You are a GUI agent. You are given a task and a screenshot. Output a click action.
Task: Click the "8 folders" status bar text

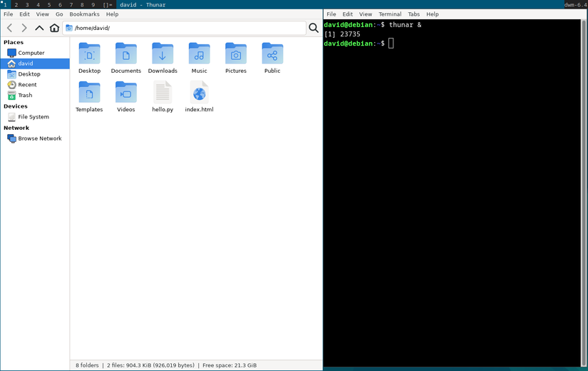(x=87, y=365)
